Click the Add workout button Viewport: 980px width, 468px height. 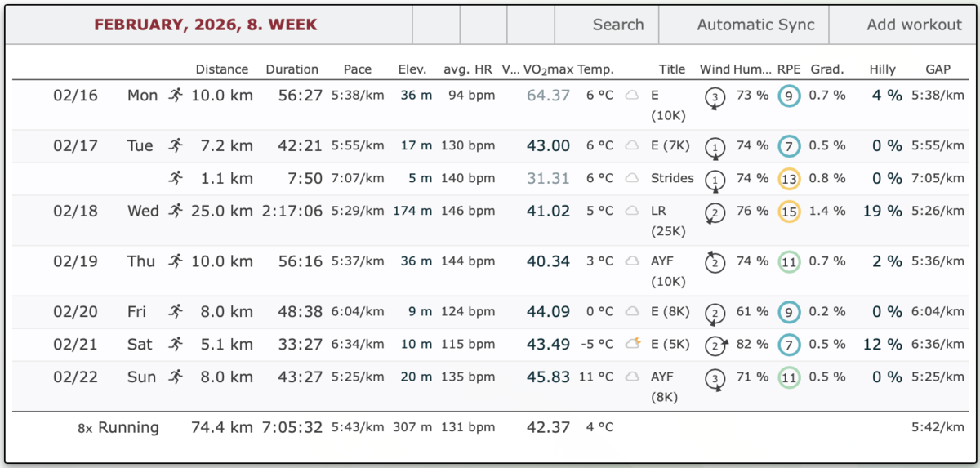coord(914,25)
